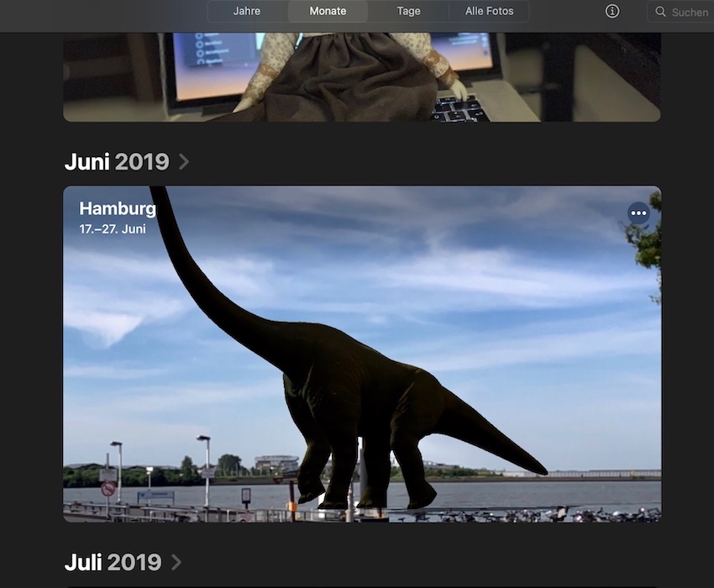Viewport: 714px width, 588px height.
Task: Click the search magnifier icon
Action: tap(660, 12)
